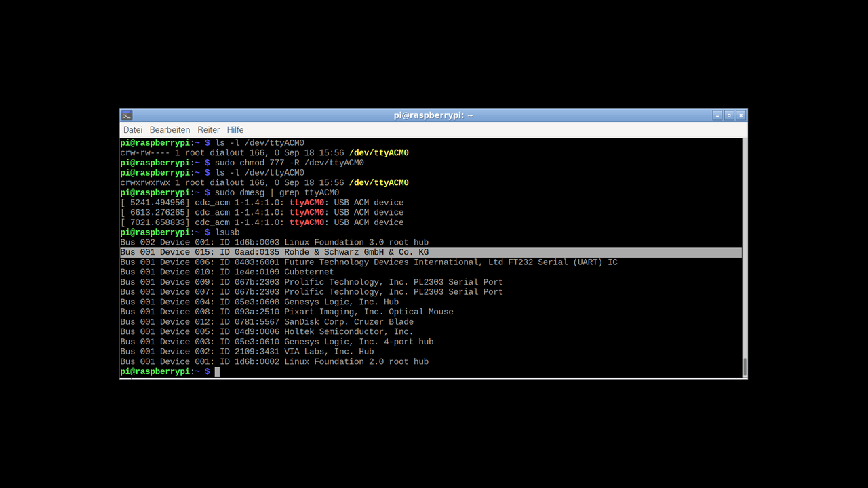Click the terminal vertical scrollbar thumb
Image resolution: width=868 pixels, height=488 pixels.
click(x=745, y=367)
